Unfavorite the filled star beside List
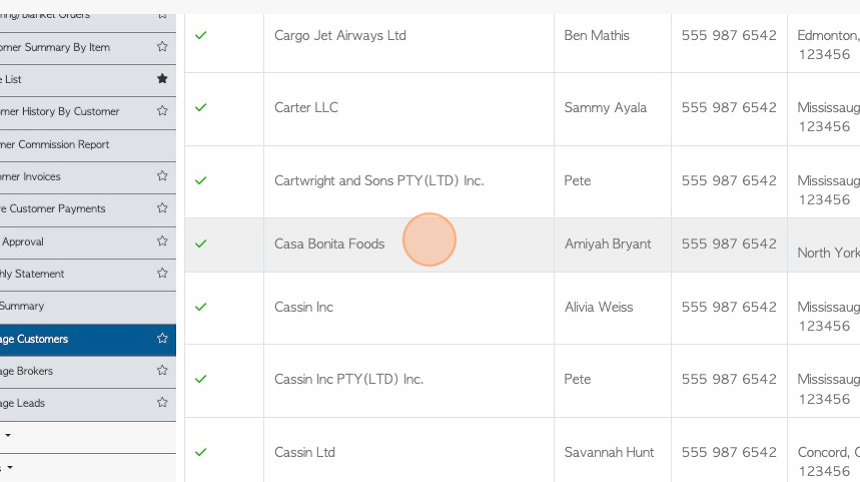This screenshot has height=482, width=860. click(162, 78)
